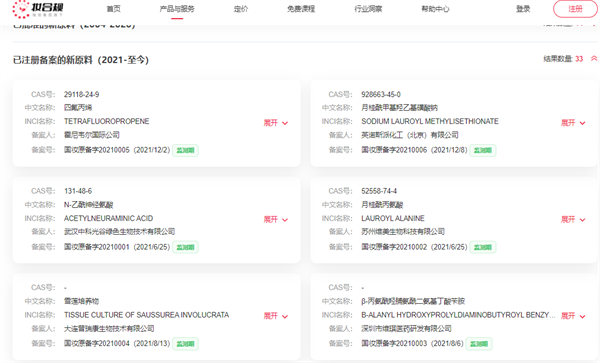Select CAS number 928663-45-0
This screenshot has width=600, height=363.
[x=381, y=94]
